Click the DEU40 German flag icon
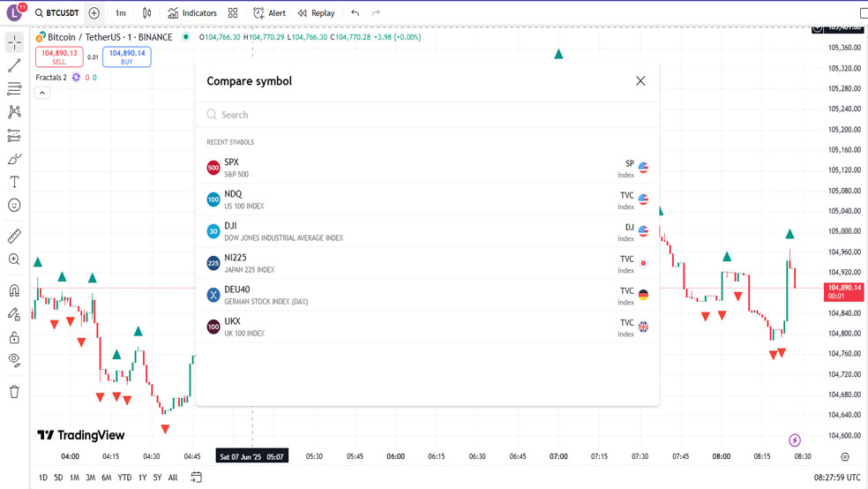The image size is (868, 489). [x=643, y=295]
